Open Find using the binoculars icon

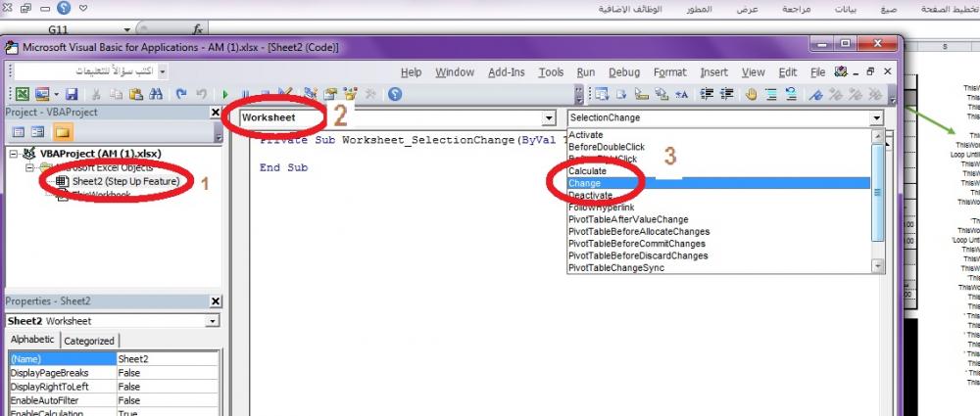(x=156, y=94)
